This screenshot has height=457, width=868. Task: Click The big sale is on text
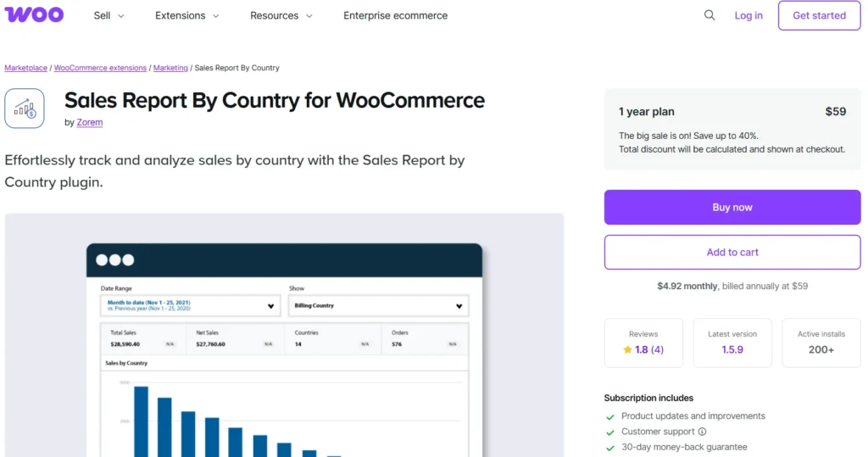pos(688,136)
